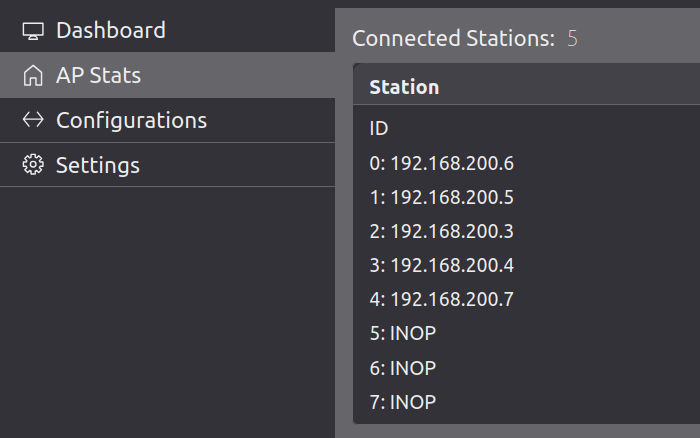This screenshot has width=700, height=438.
Task: Choose station 1 at 192.168.200.5
Action: pyautogui.click(x=441, y=197)
